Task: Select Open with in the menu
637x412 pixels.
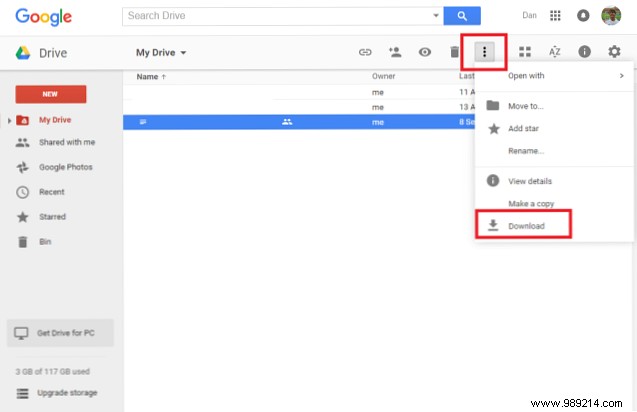Action: 554,76
